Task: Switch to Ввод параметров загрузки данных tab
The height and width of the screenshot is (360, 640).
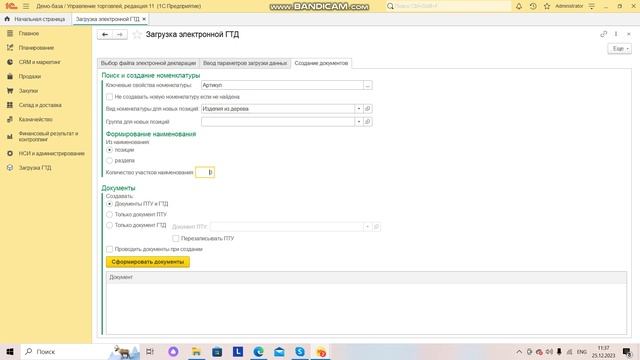Action: pyautogui.click(x=245, y=63)
